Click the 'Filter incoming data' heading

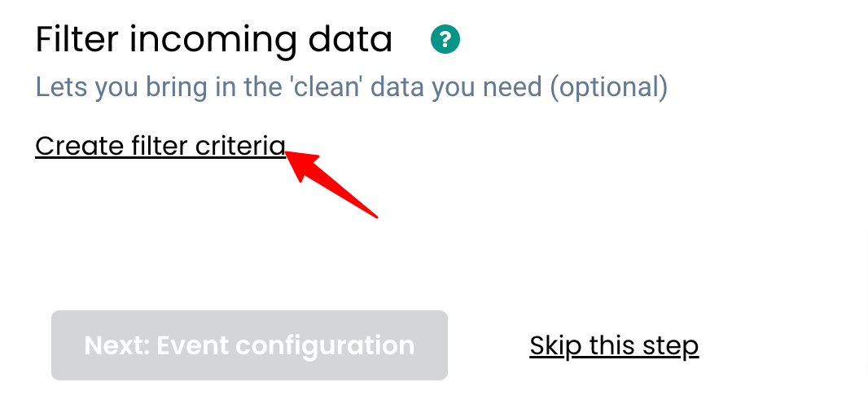pos(214,40)
